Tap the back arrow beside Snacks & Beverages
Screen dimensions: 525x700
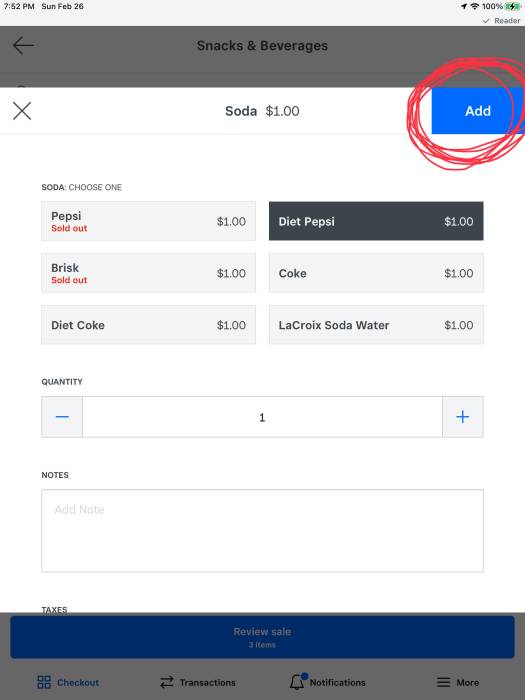[x=23, y=46]
